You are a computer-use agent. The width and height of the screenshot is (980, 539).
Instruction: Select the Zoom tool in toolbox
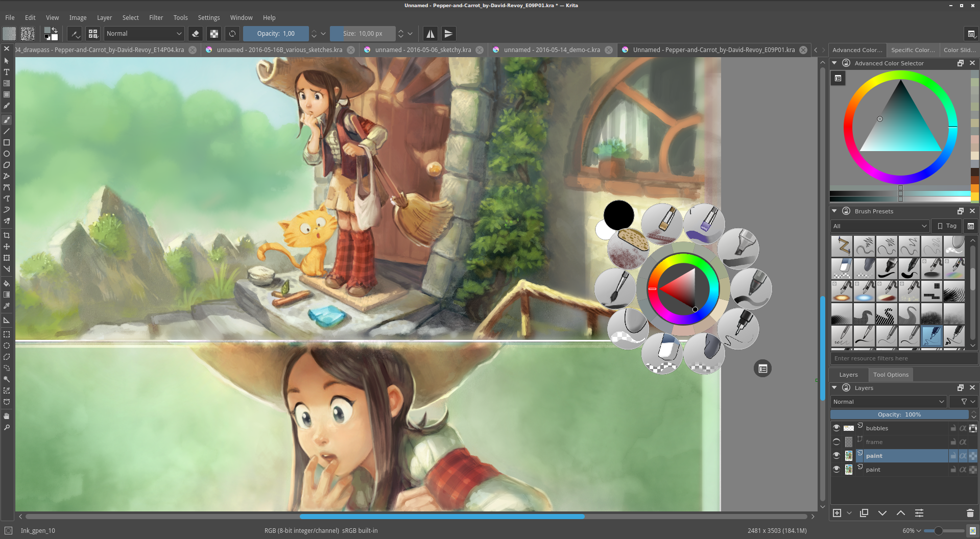pyautogui.click(x=7, y=427)
